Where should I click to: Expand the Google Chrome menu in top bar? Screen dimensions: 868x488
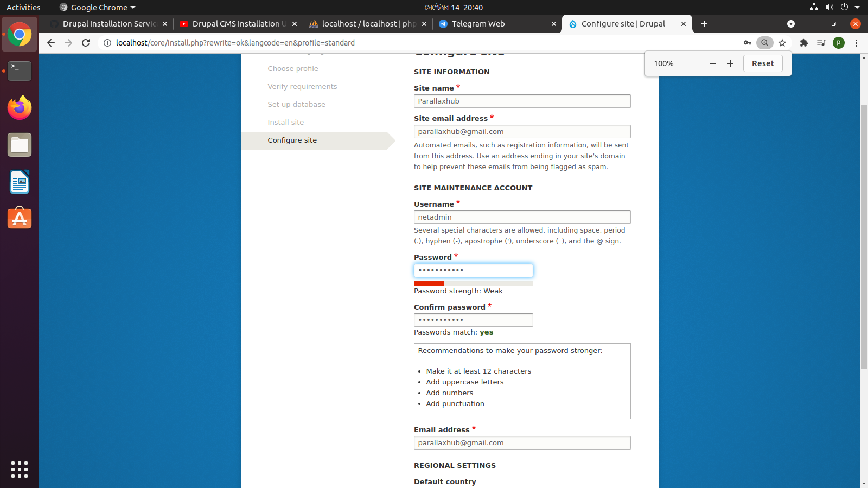click(97, 7)
